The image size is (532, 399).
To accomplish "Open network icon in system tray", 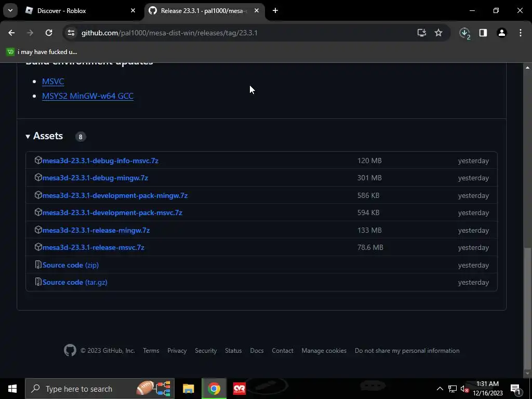I will pos(453,389).
